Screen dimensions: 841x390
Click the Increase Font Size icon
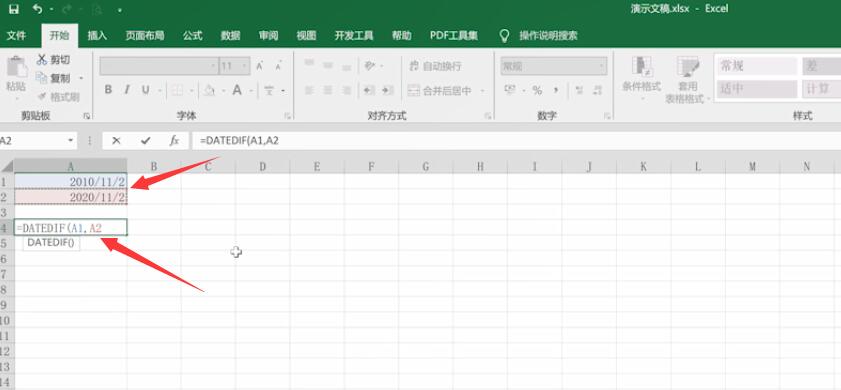point(260,66)
